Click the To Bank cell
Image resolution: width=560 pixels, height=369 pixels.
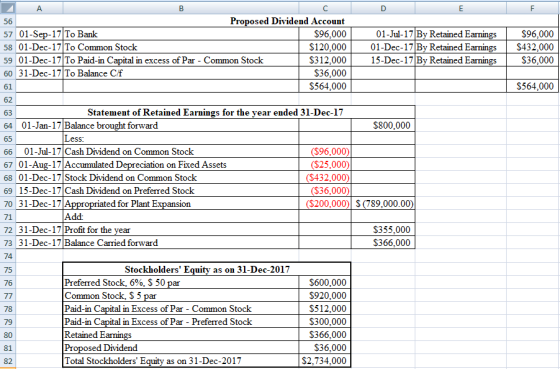pos(181,34)
